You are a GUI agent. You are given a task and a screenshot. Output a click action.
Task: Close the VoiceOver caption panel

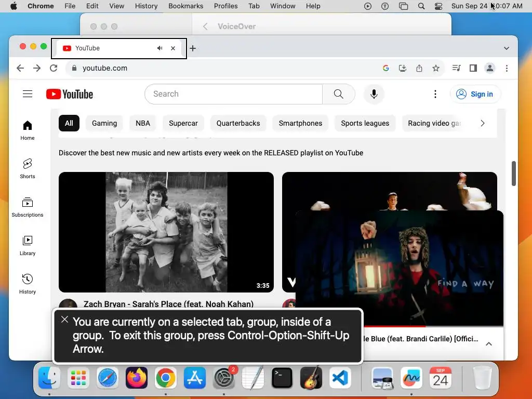click(x=64, y=320)
